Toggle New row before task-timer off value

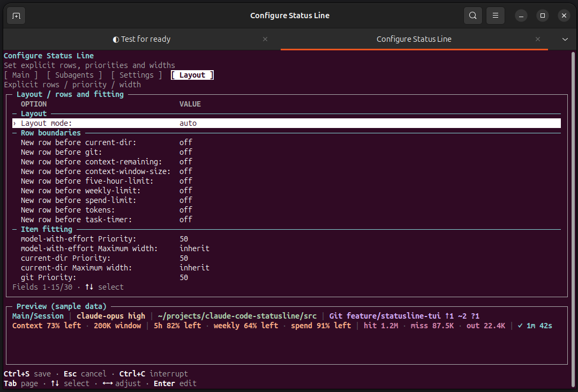pos(186,220)
